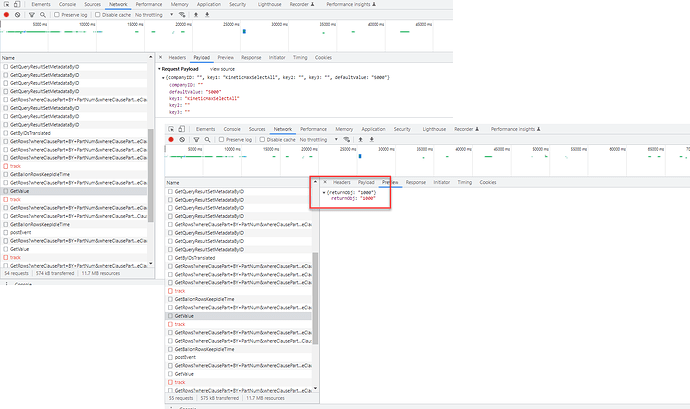Open search icon in upper DevTools toolbar
690x409 pixels.
(43, 15)
